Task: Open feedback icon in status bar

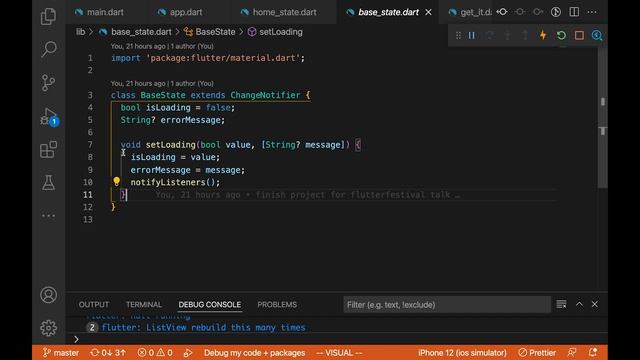Action: pyautogui.click(x=572, y=352)
